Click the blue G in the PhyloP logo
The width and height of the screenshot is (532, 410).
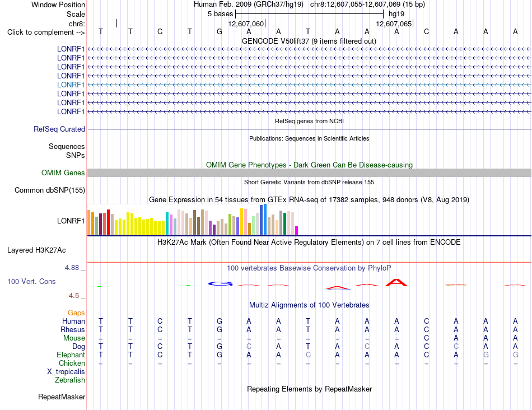(x=220, y=284)
